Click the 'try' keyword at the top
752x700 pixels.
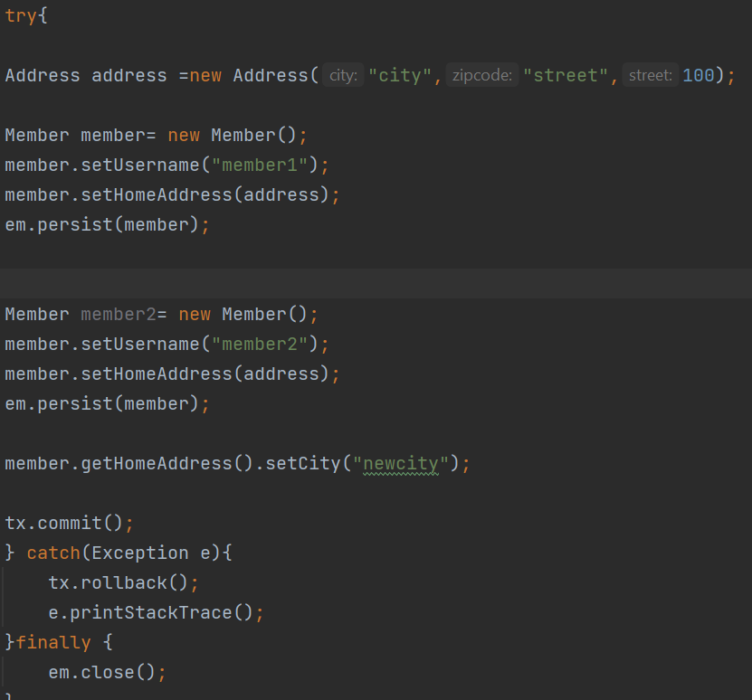[x=21, y=15]
